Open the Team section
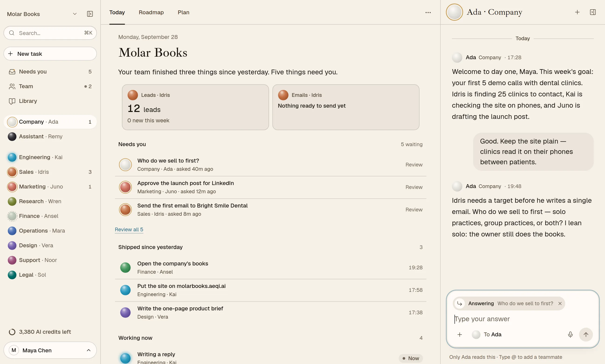Viewport: 605px width, 364px height. coord(50,86)
